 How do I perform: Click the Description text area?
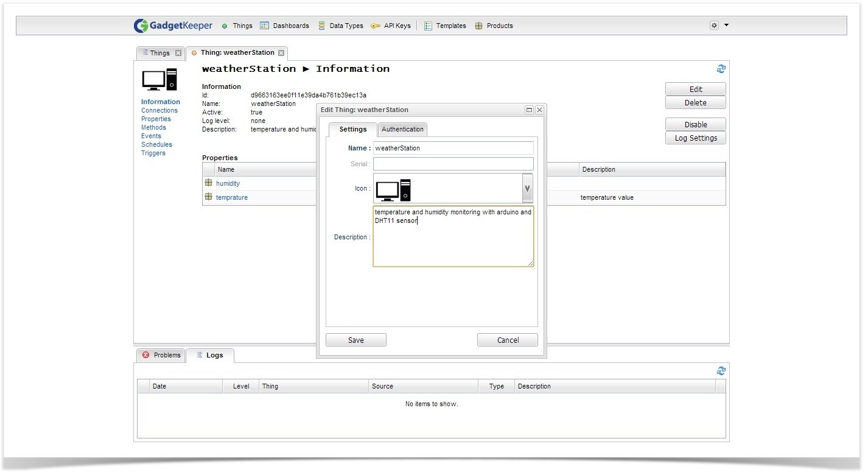[x=453, y=236]
